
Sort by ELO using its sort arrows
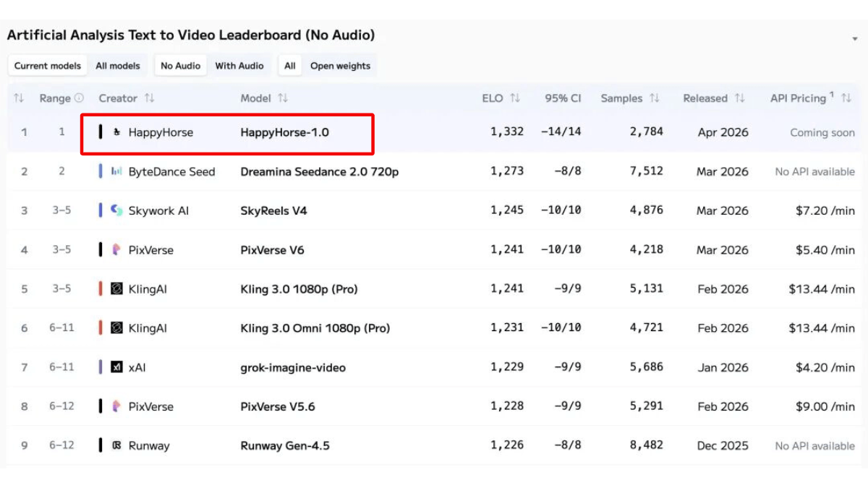(515, 98)
